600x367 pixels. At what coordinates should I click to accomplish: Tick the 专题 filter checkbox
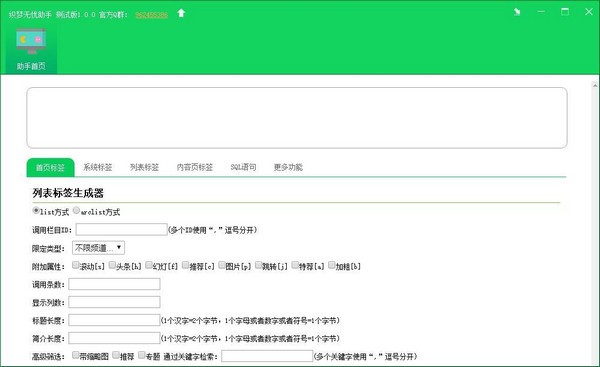click(x=142, y=355)
